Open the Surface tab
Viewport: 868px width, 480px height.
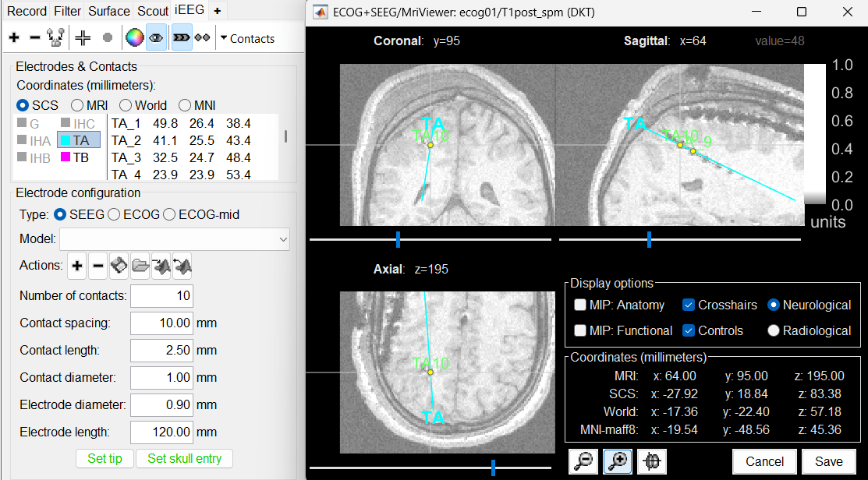coord(109,11)
